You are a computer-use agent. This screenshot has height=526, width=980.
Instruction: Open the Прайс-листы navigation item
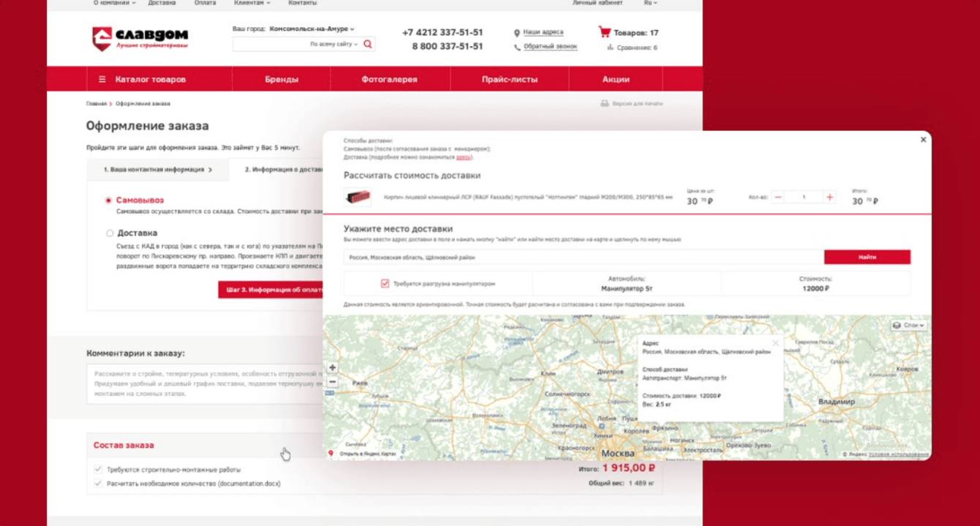(510, 79)
